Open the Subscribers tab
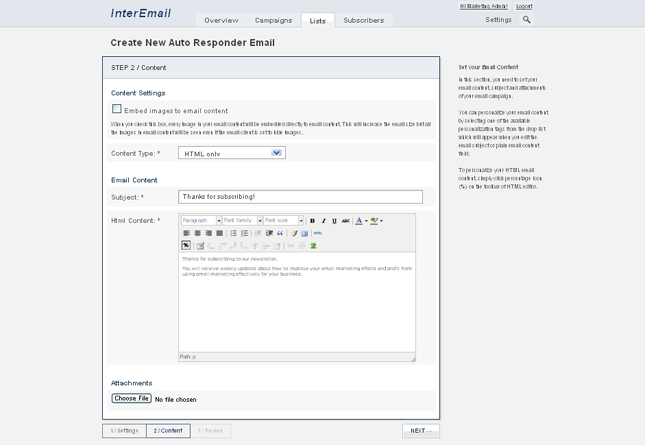 (x=363, y=20)
